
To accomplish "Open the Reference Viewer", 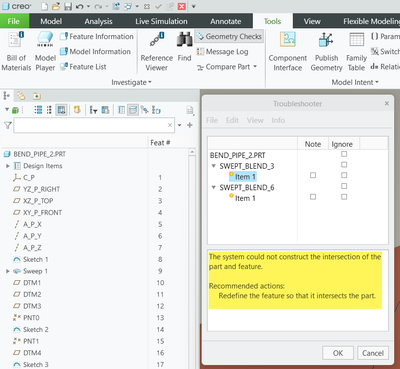I will click(x=157, y=51).
